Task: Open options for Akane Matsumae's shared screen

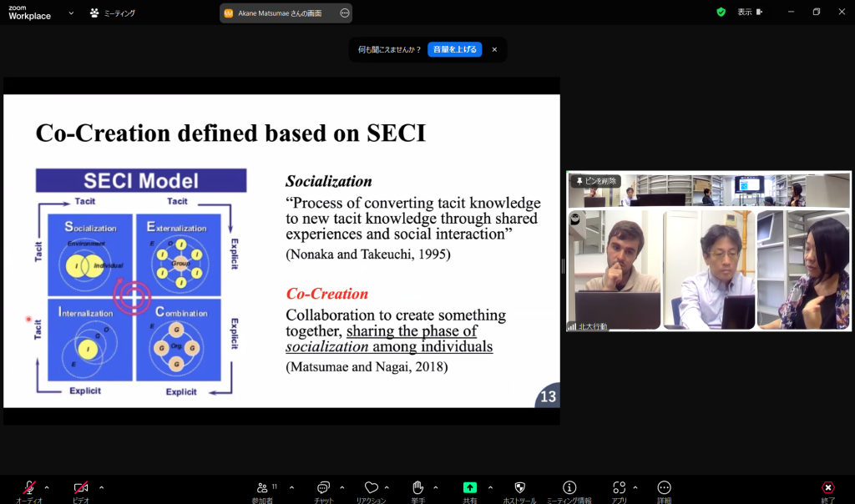Action: [x=345, y=13]
